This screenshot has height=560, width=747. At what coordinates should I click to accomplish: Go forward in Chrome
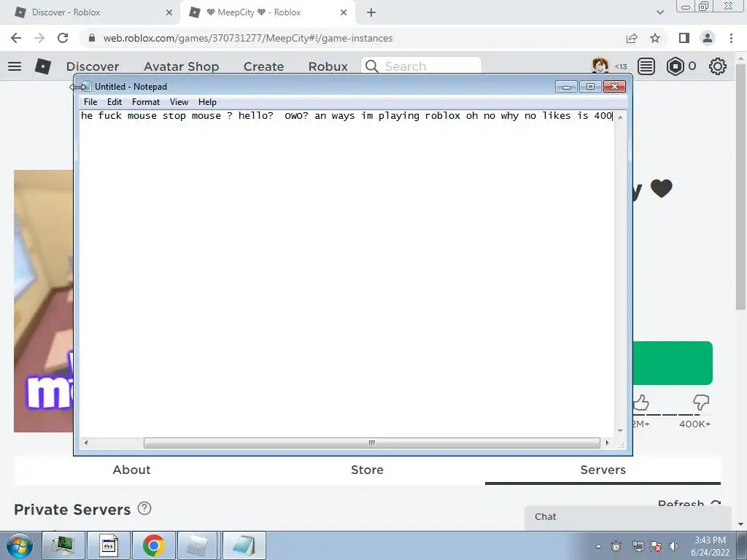click(39, 38)
